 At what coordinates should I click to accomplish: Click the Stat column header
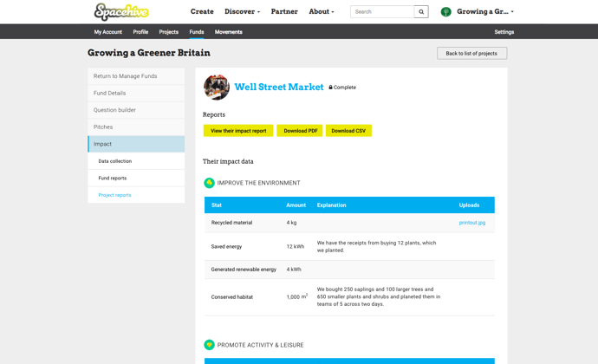pos(217,205)
